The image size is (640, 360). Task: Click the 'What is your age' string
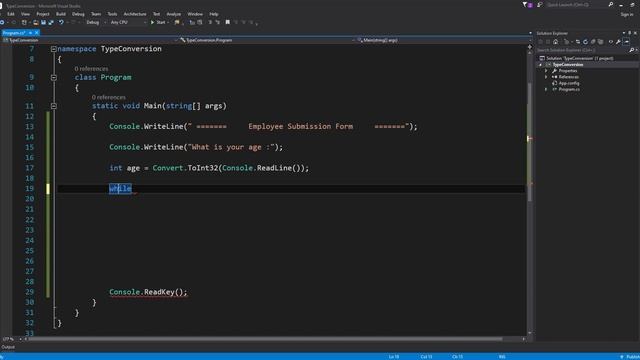(x=231, y=147)
